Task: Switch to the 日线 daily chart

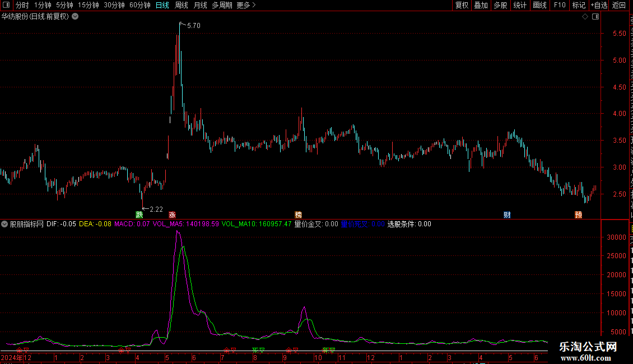Action: click(x=162, y=5)
